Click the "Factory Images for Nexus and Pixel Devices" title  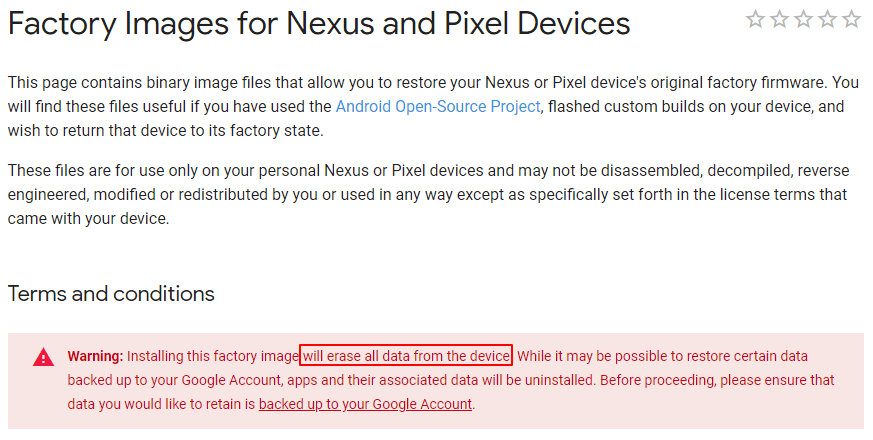(319, 24)
